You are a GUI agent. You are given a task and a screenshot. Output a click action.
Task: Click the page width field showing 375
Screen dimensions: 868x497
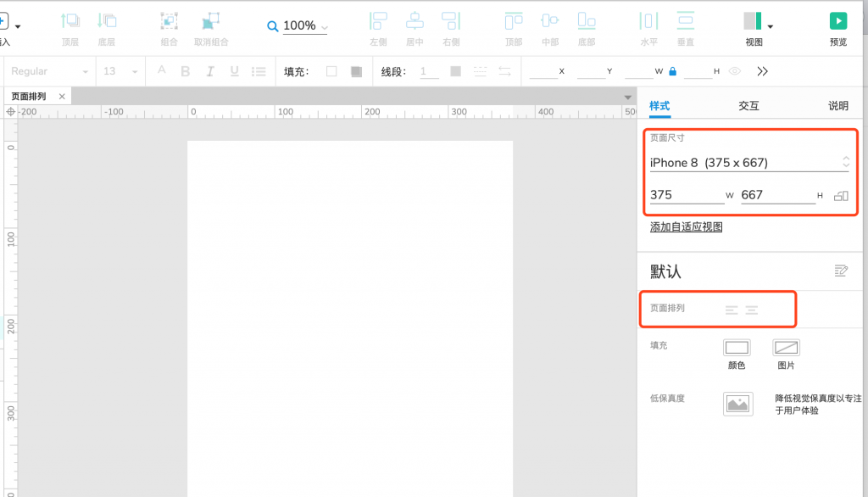point(686,195)
